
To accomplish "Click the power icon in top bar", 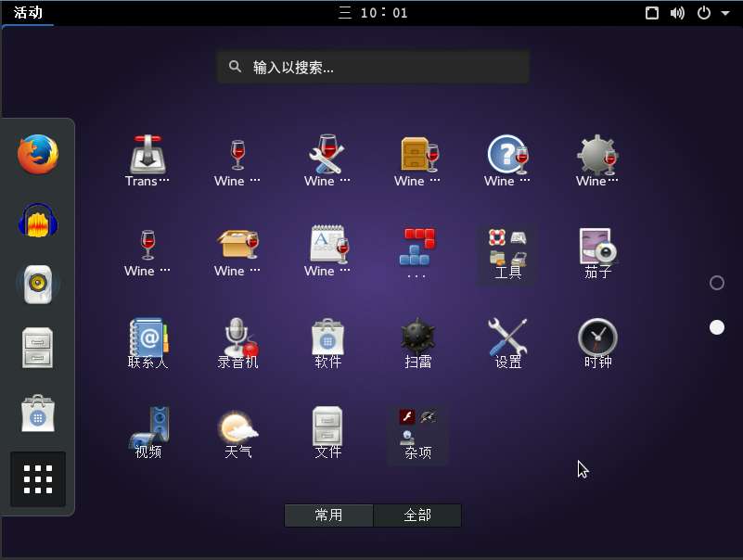I will [x=704, y=13].
